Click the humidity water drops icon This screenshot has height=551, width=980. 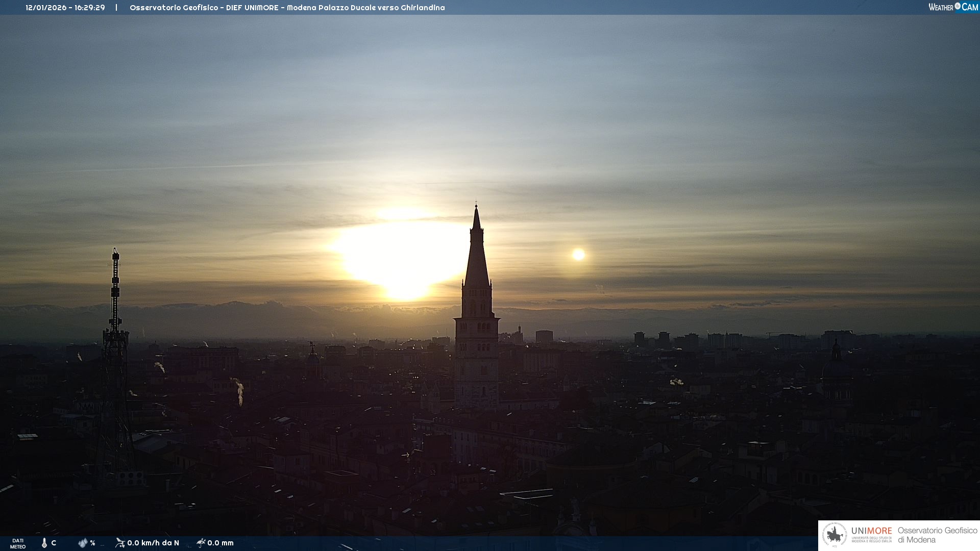[83, 543]
